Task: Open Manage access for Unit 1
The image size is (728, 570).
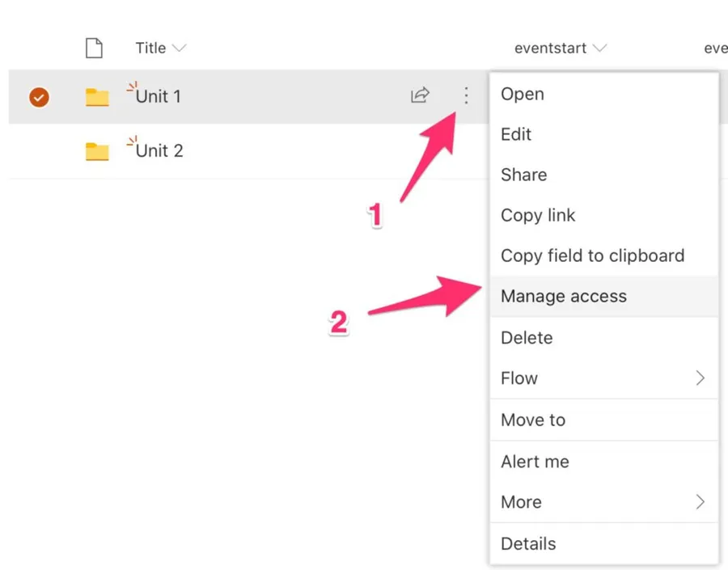Action: pos(564,296)
